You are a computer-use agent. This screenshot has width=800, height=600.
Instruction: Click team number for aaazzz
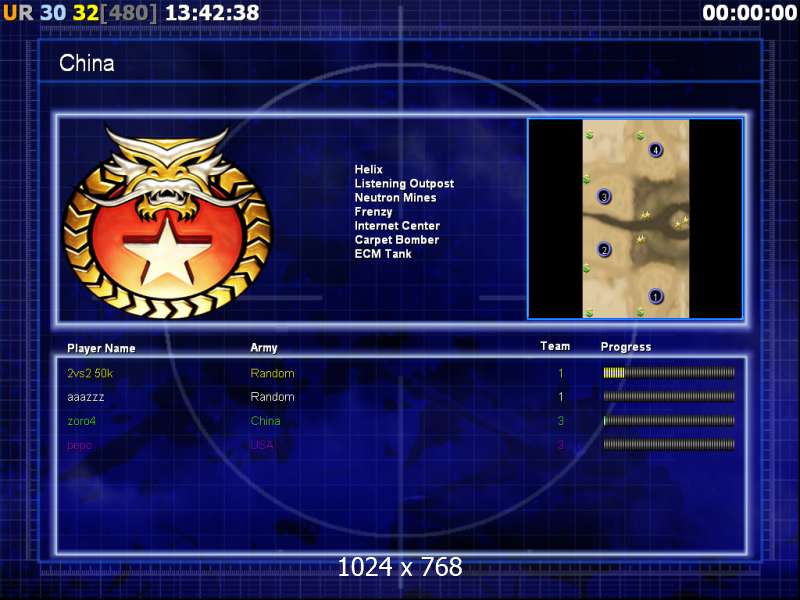tap(561, 397)
